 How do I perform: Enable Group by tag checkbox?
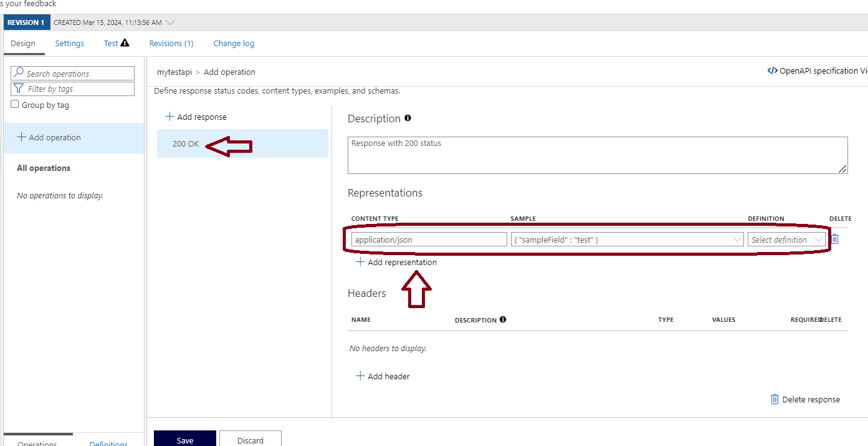coord(15,104)
